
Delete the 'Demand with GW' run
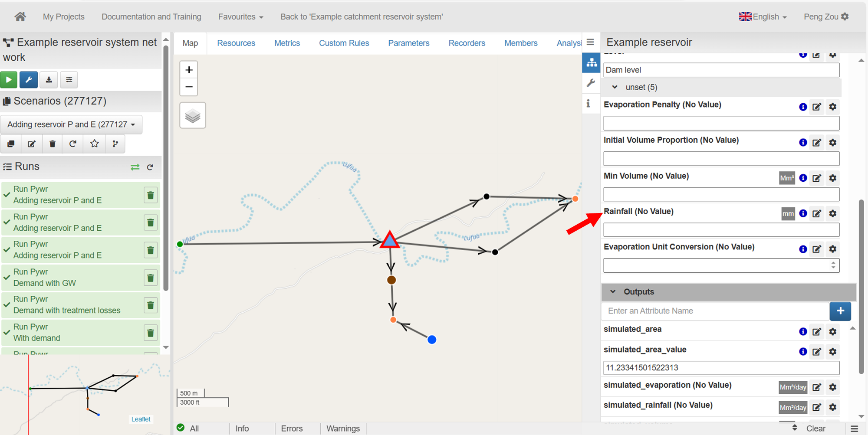pos(150,278)
